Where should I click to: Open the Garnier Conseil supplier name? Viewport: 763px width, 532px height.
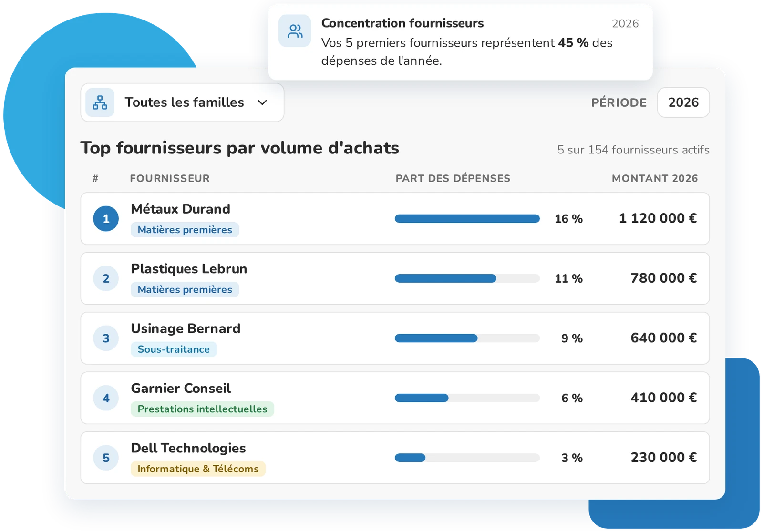(x=181, y=388)
